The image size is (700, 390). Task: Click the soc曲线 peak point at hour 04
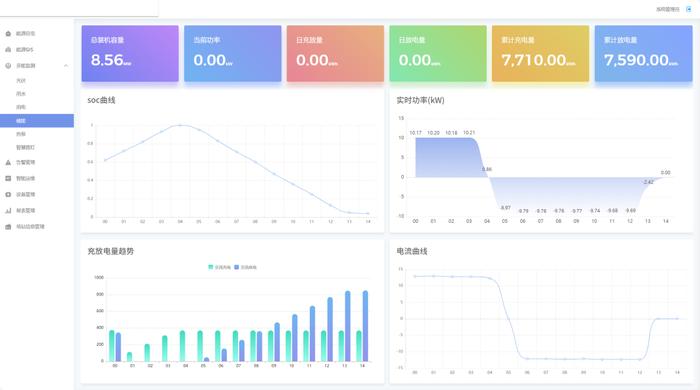[180, 125]
